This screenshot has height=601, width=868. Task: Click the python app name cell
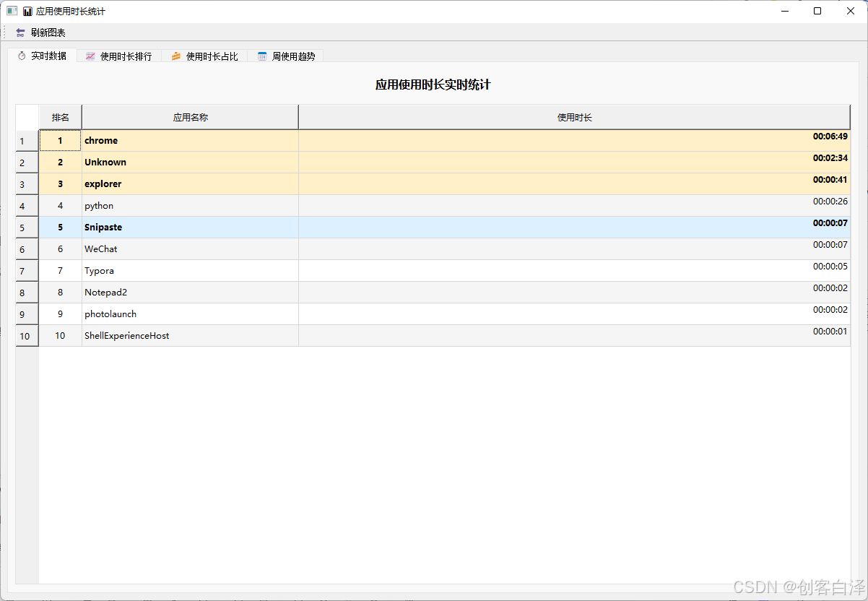pos(191,206)
